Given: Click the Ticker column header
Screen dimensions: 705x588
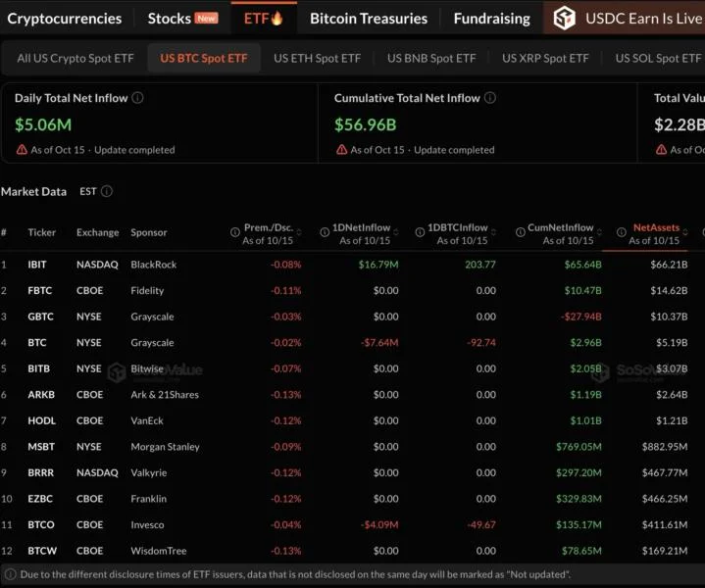Looking at the screenshot, I should tap(42, 233).
